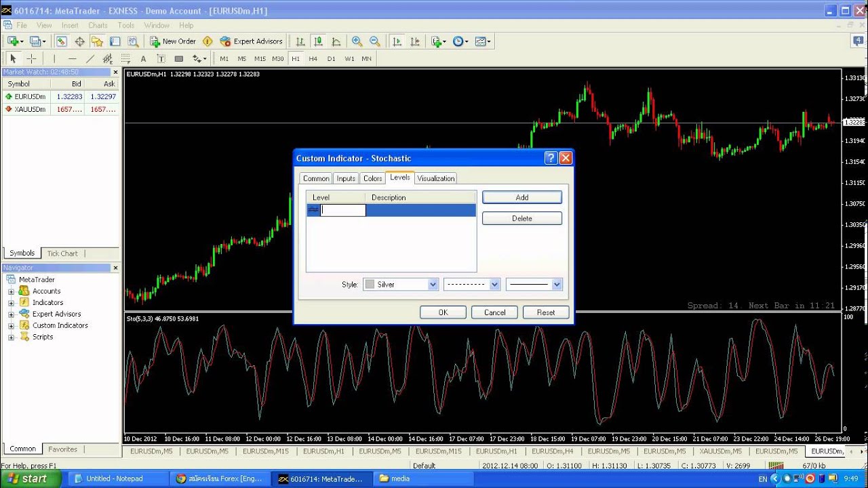Toggle chart shift icon
This screenshot has height=488, width=868.
coord(414,41)
